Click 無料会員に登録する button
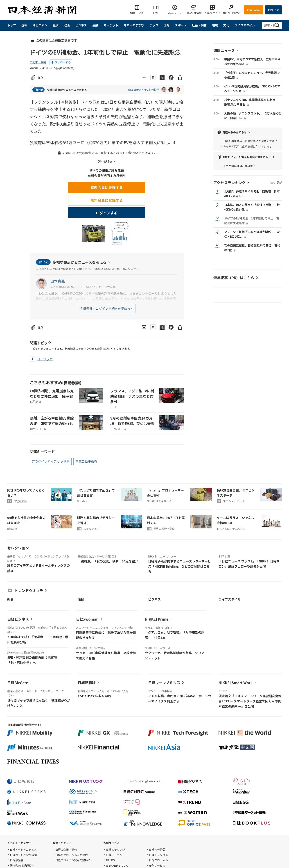Image resolution: width=289 pixels, height=868 pixels. point(107,200)
